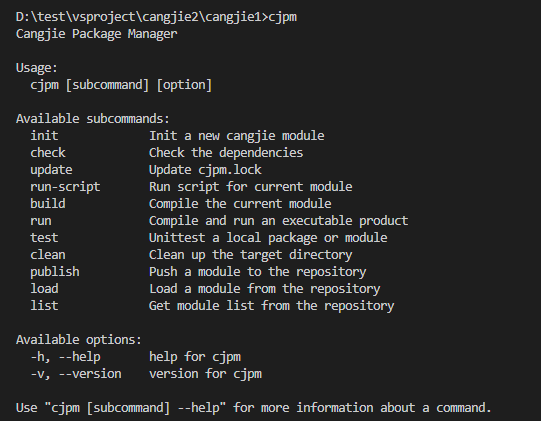This screenshot has height=421, width=541.
Task: Click the '--help' option text
Action: click(x=80, y=357)
